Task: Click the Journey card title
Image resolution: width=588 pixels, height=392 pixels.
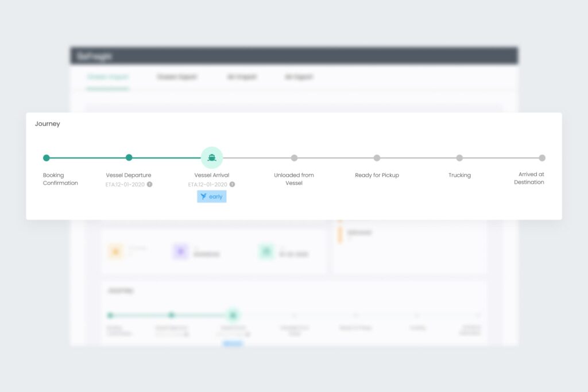Action: coord(47,123)
